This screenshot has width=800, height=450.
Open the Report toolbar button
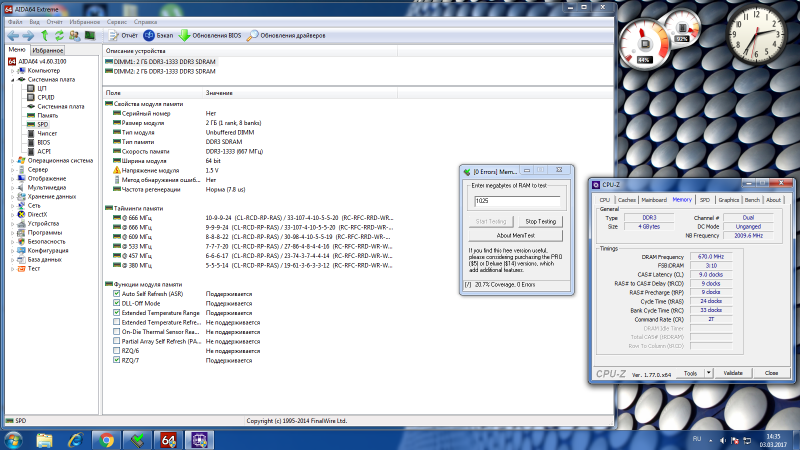(x=115, y=35)
